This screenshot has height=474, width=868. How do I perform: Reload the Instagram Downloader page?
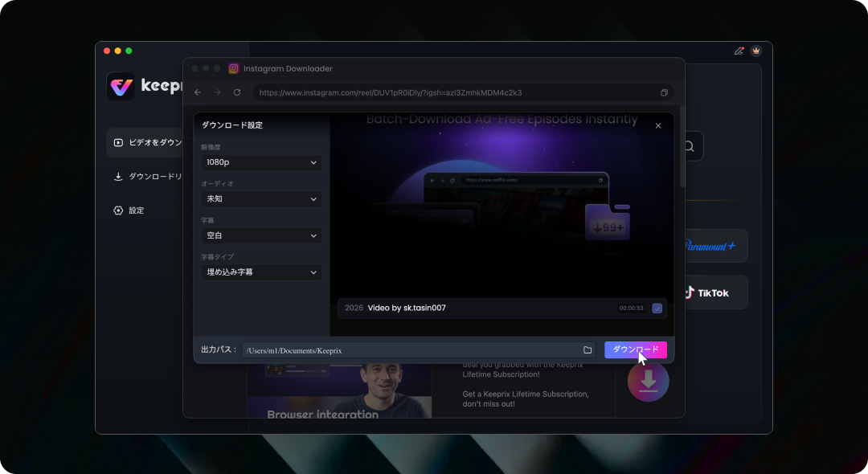pyautogui.click(x=237, y=92)
